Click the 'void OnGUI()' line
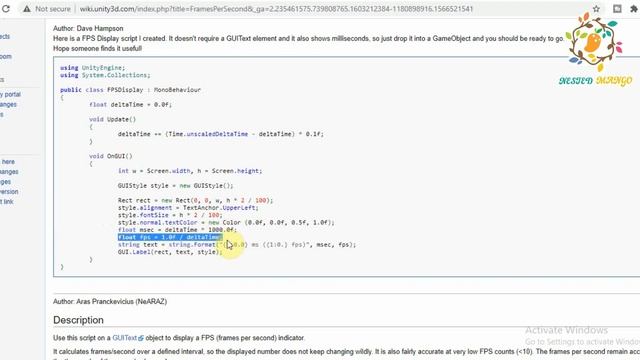 coord(111,156)
